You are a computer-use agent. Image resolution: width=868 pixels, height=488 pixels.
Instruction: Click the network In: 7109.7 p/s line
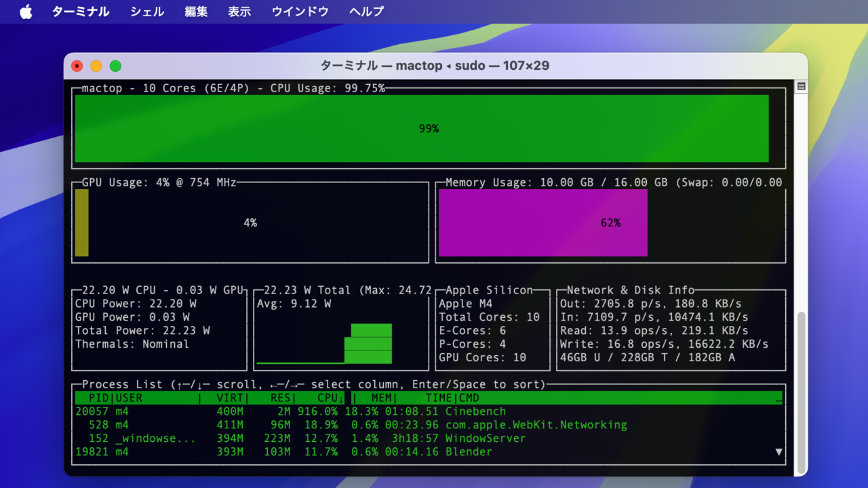[x=654, y=317]
